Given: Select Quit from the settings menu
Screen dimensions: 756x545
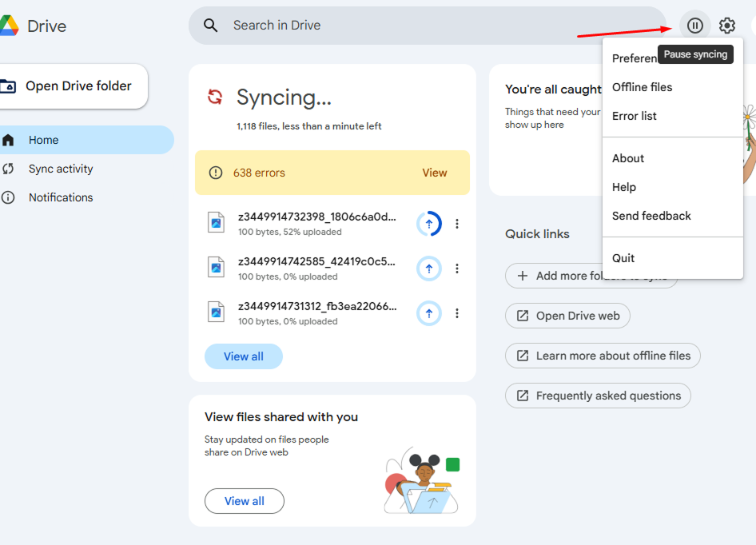Looking at the screenshot, I should (623, 258).
